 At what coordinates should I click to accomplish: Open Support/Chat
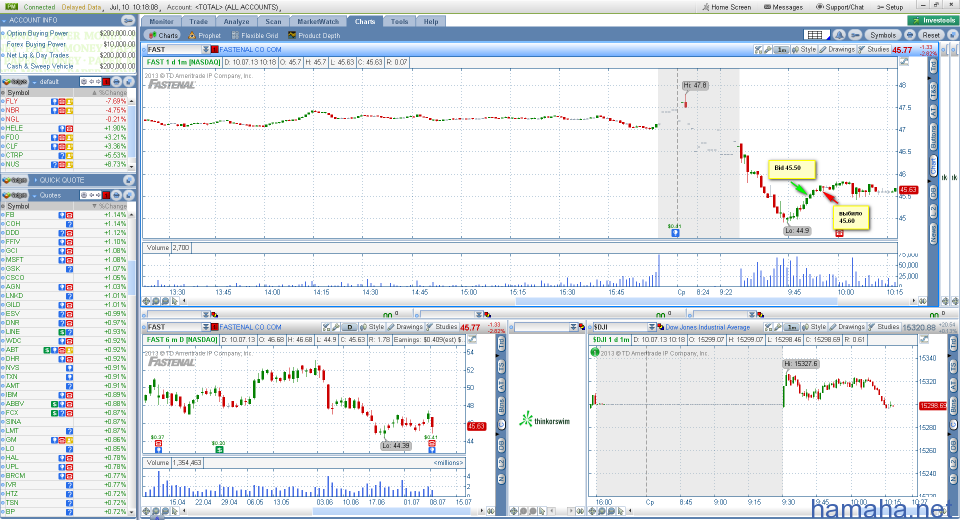point(839,7)
